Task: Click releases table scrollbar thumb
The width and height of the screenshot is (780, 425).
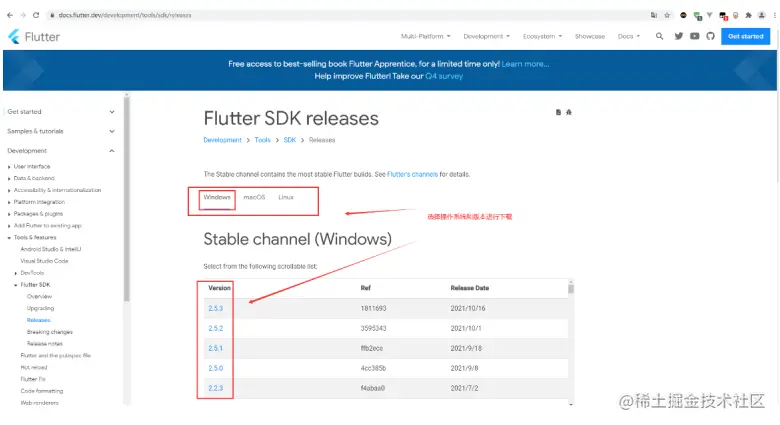Action: click(x=571, y=289)
